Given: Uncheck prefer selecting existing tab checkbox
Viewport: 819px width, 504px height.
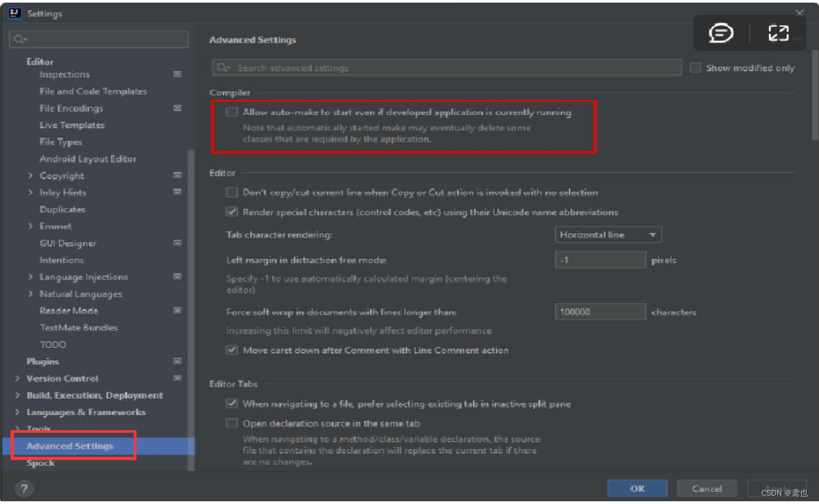Looking at the screenshot, I should click(232, 403).
